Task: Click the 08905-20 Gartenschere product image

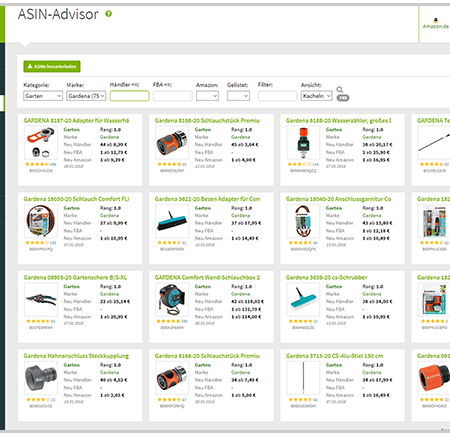Action: [41, 299]
